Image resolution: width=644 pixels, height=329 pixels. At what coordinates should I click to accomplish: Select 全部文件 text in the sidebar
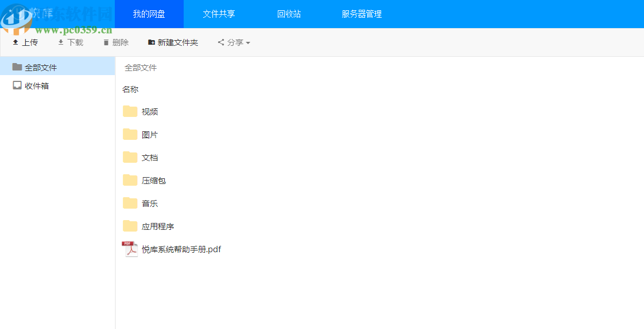(41, 68)
